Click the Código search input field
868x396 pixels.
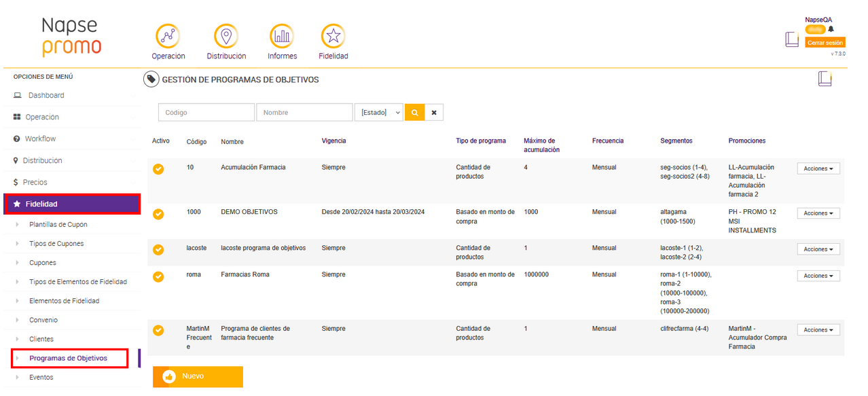(206, 112)
